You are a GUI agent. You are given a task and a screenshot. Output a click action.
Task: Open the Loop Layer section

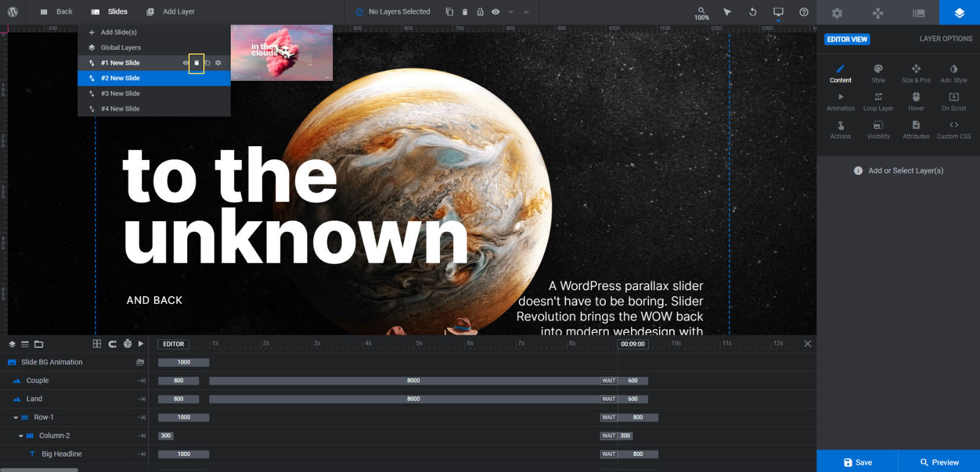pos(878,102)
